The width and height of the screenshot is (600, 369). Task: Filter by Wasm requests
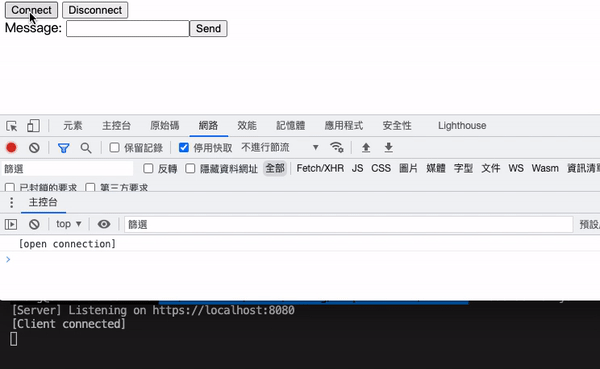[545, 168]
